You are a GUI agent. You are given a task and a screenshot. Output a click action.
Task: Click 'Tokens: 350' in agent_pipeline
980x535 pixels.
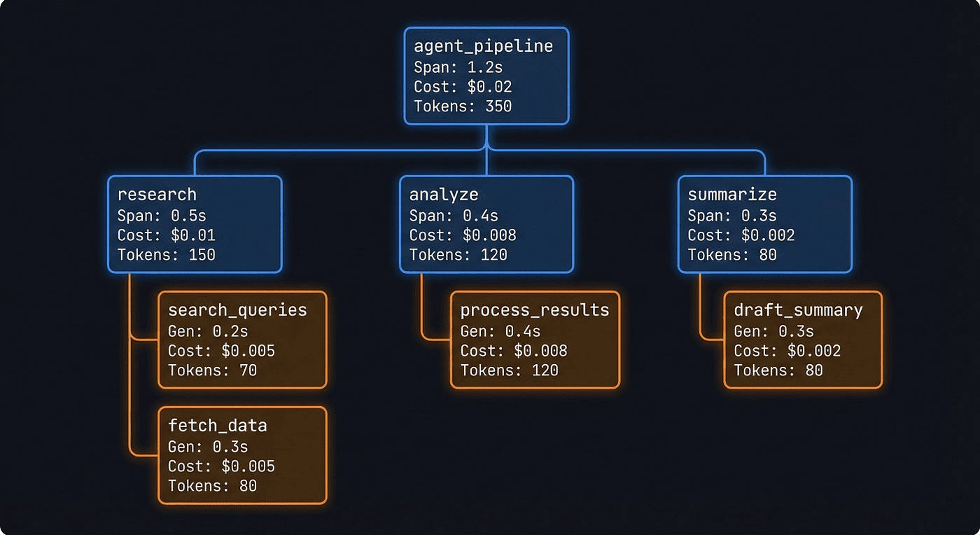[x=463, y=106]
